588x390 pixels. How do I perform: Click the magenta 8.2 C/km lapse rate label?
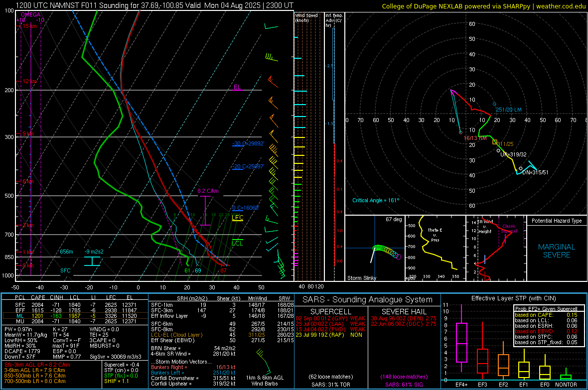click(208, 191)
